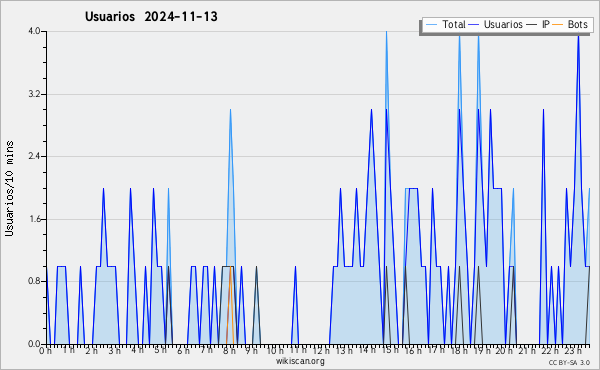Click the '12 h' x-axis label
600x370 pixels.
(x=321, y=350)
